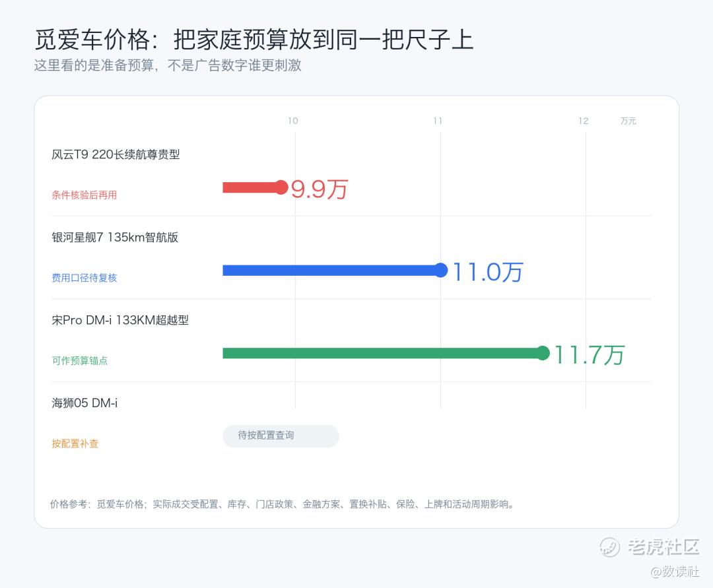
Task: Click the chart title about 觅爱车价格
Action: tap(255, 39)
